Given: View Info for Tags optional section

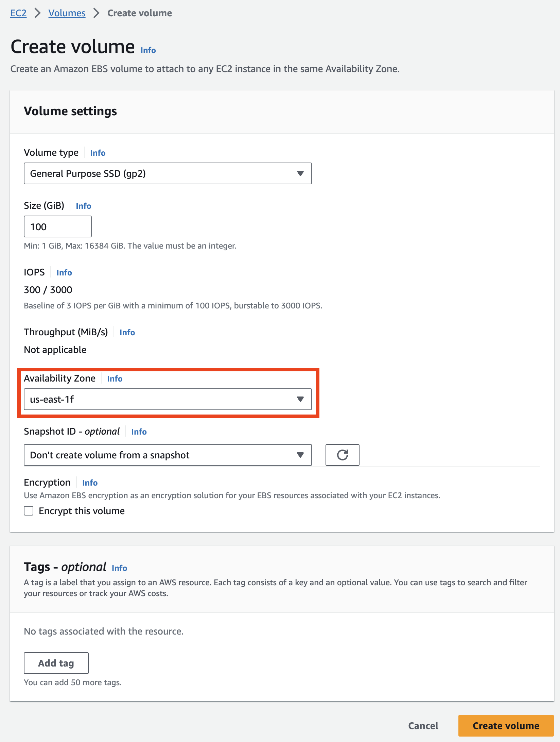Looking at the screenshot, I should point(119,568).
